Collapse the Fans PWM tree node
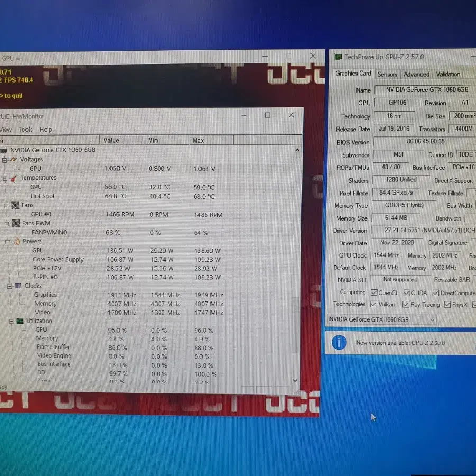 coord(7,224)
